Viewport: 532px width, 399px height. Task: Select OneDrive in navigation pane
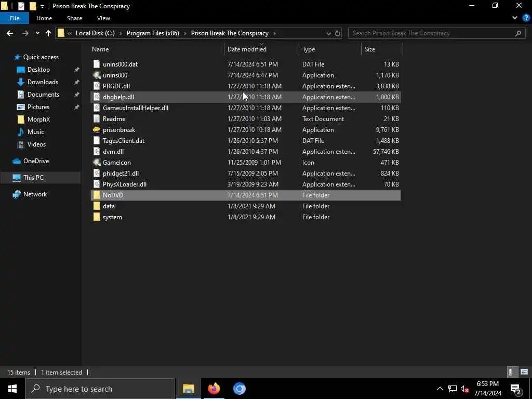(36, 161)
